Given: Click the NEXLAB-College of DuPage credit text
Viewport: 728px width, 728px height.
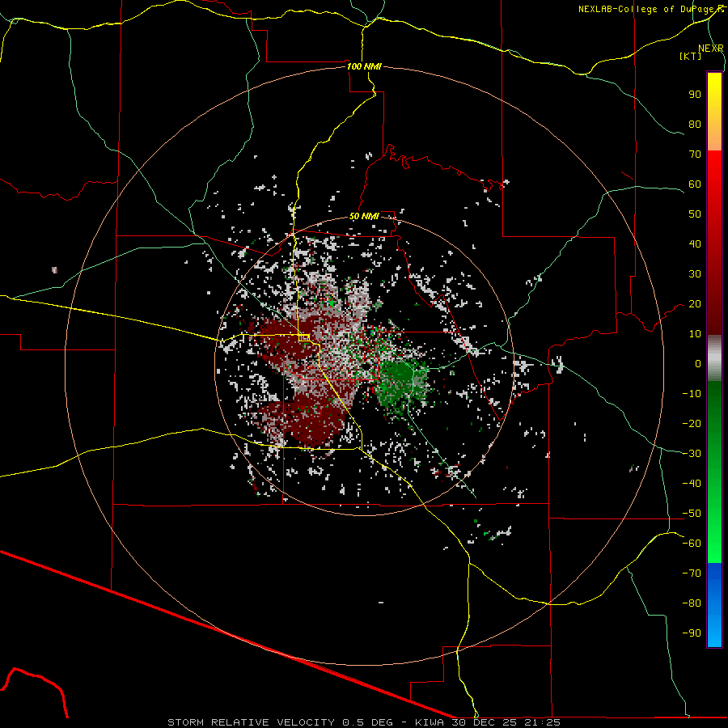Looking at the screenshot, I should point(647,9).
